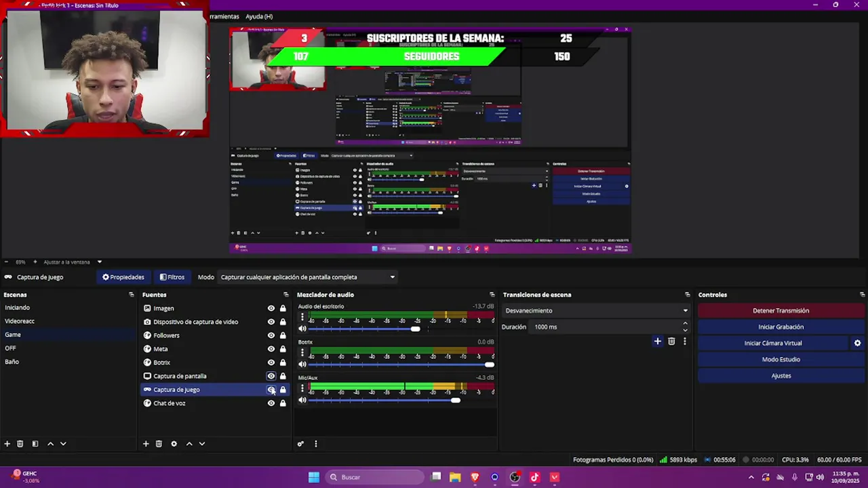Mute the Mic/Aux channel
This screenshot has width=868, height=488.
[302, 400]
